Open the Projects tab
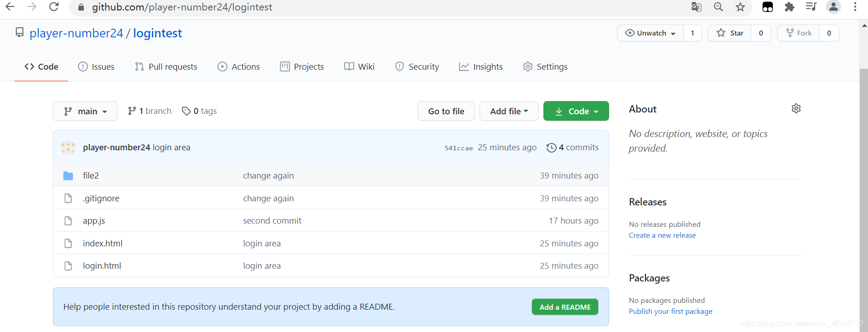This screenshot has height=332, width=868. [x=302, y=66]
